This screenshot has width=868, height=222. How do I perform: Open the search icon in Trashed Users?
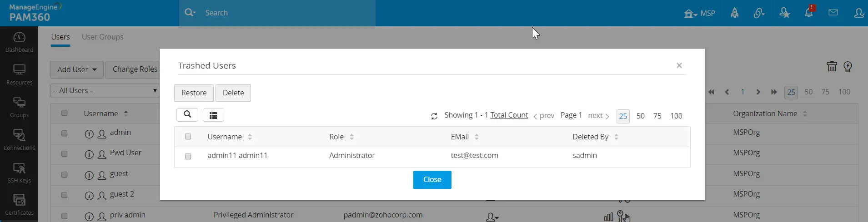[x=187, y=115]
